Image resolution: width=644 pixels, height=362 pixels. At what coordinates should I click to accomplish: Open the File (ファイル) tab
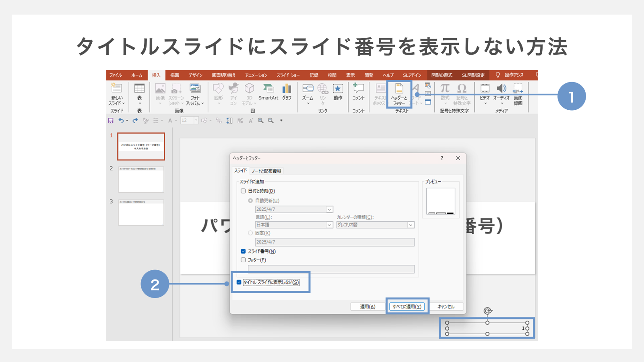[115, 75]
